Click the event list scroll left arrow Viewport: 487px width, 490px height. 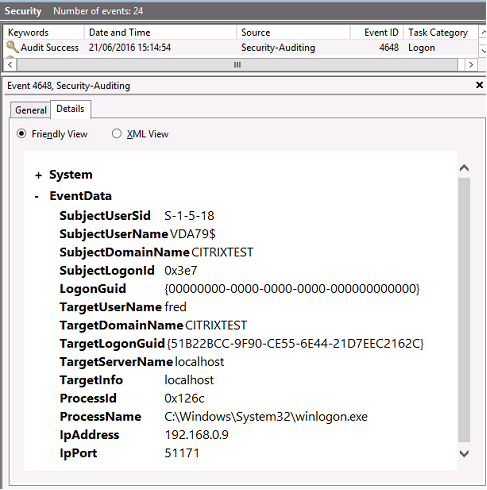(10, 65)
